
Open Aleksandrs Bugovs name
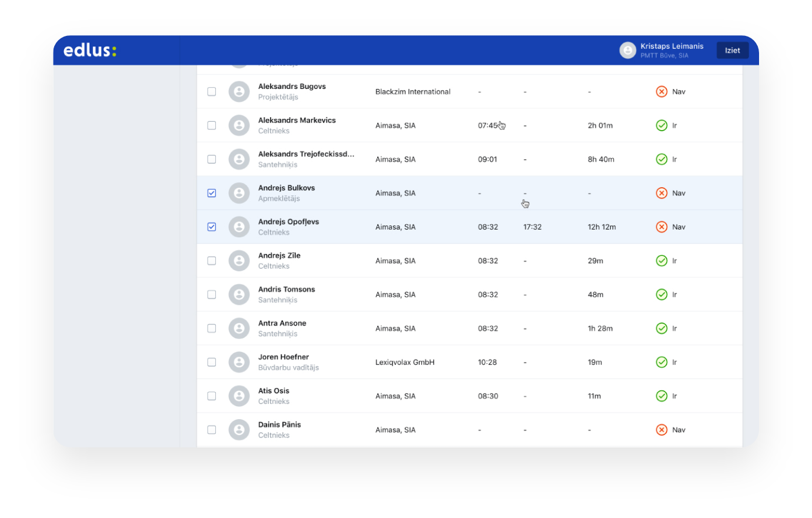[x=292, y=87]
